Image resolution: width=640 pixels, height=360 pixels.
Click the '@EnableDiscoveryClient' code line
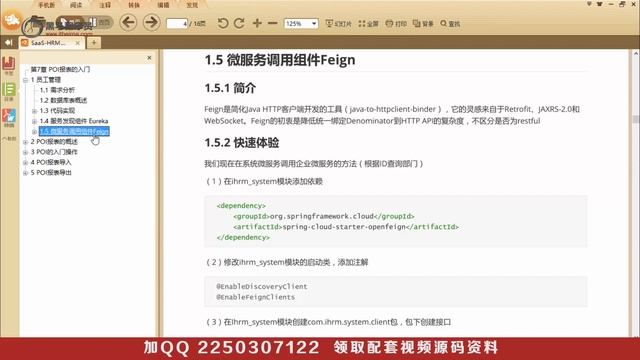[x=262, y=287]
